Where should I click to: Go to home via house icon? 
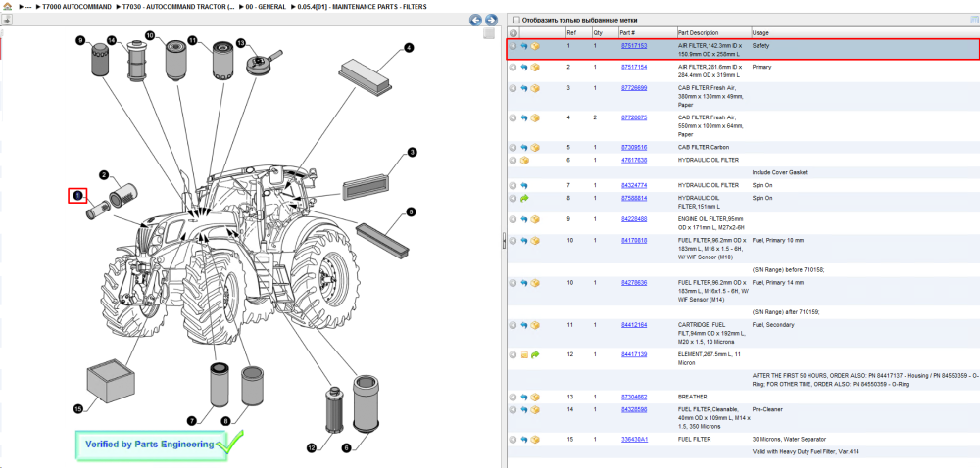pos(7,6)
